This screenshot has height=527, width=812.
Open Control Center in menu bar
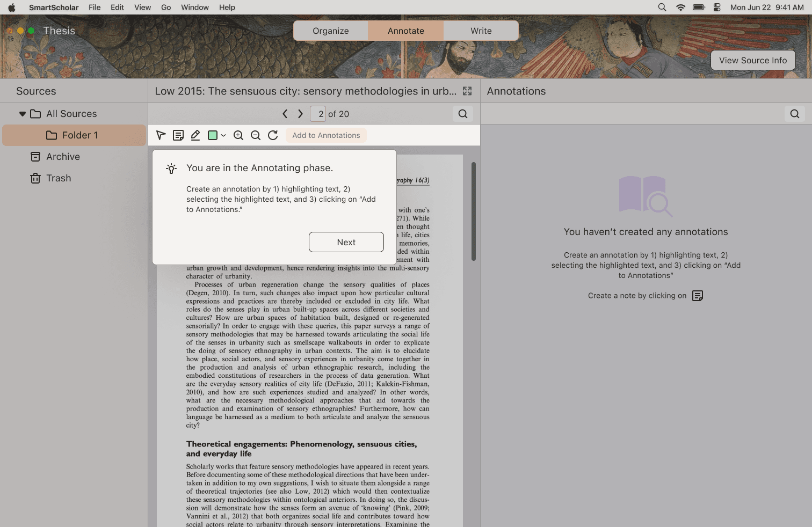(717, 8)
